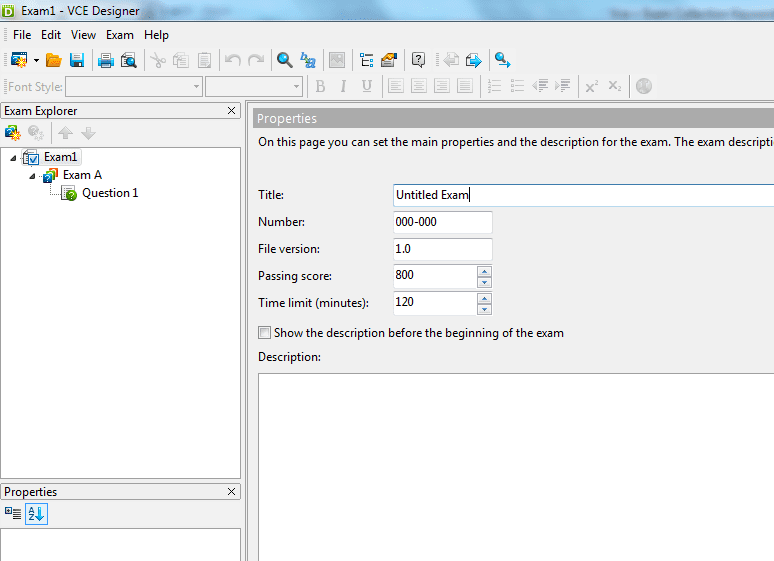Open the Exam menu
The width and height of the screenshot is (774, 561).
click(119, 35)
